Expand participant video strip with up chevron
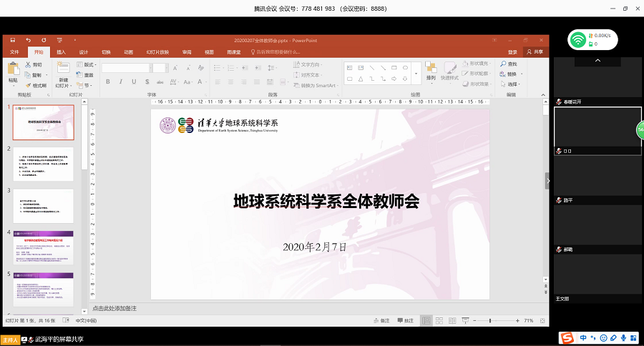This screenshot has height=346, width=644. pyautogui.click(x=598, y=60)
